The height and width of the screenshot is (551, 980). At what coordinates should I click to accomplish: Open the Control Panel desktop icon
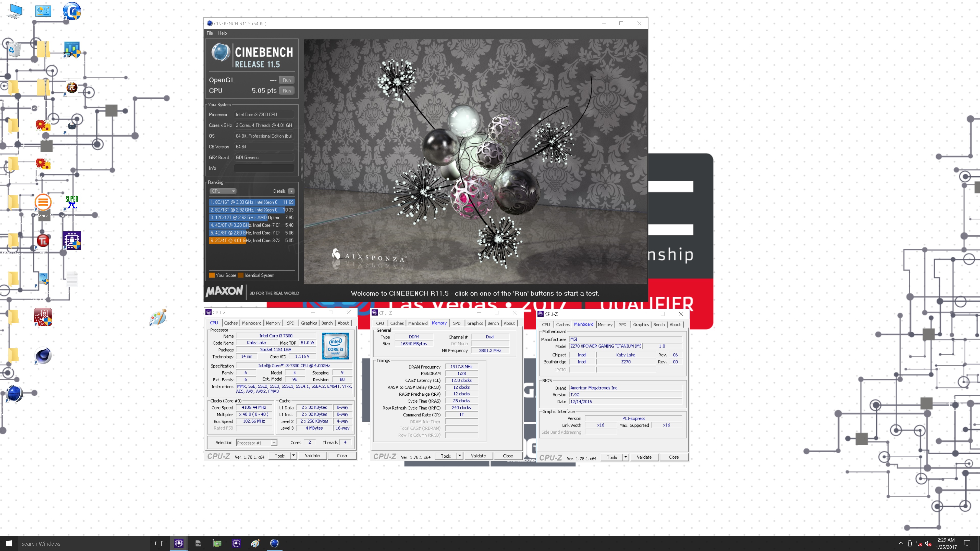[x=43, y=11]
